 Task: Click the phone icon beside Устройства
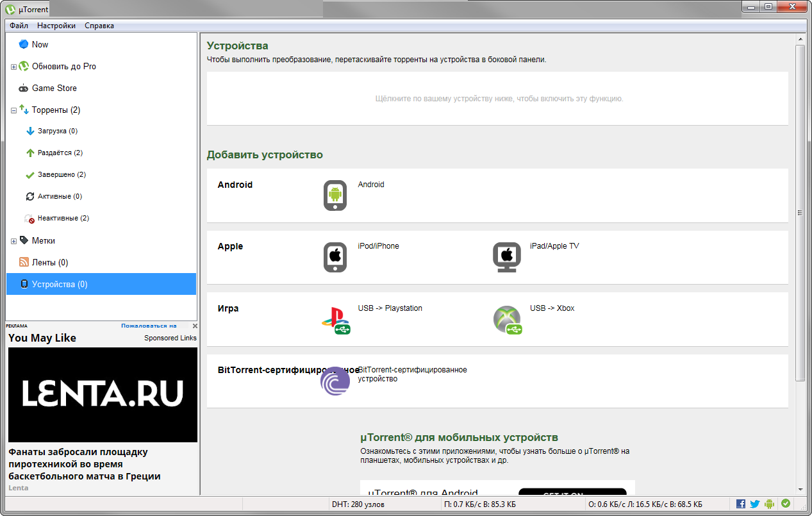tap(24, 284)
